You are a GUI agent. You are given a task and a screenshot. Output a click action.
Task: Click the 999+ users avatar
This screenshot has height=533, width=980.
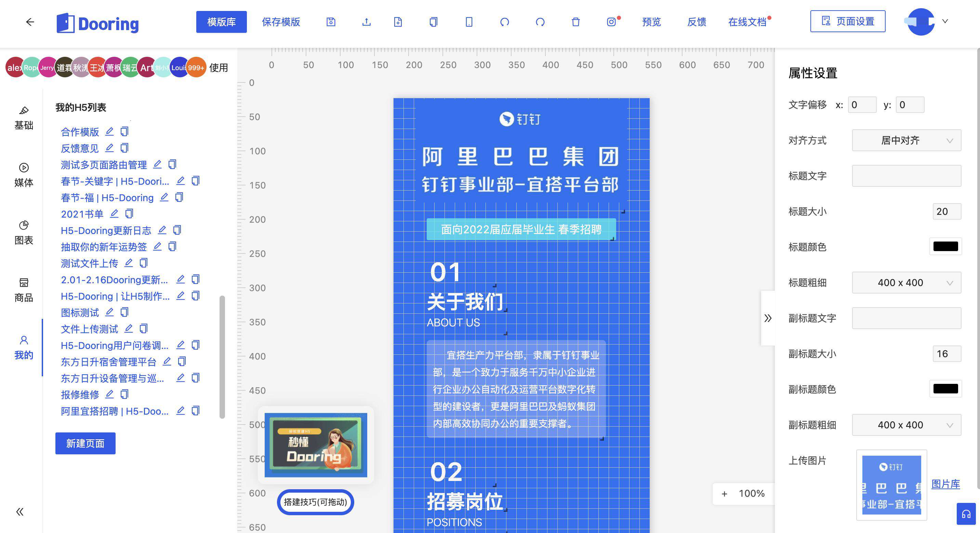[x=196, y=67]
